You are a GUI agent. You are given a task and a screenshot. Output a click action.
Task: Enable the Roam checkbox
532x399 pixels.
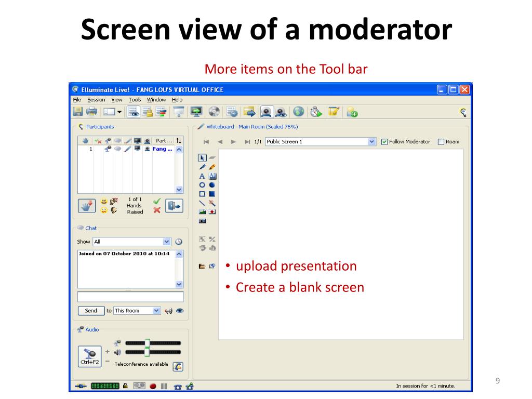(441, 142)
